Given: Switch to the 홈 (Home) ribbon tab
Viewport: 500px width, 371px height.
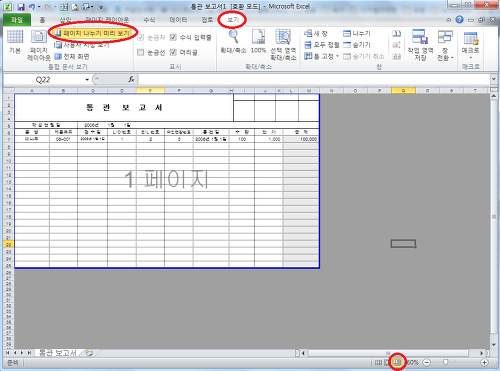Looking at the screenshot, I should point(42,20).
